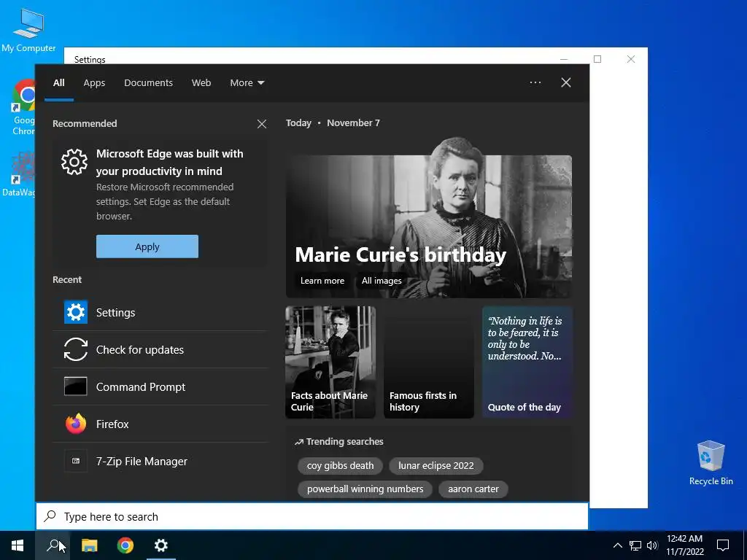Search trending 'coy gibbs death'
The height and width of the screenshot is (560, 747).
click(x=340, y=466)
